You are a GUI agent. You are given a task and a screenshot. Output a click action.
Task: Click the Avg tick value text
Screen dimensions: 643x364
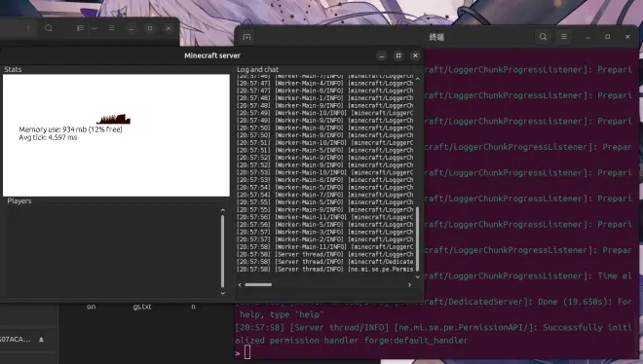coord(48,137)
